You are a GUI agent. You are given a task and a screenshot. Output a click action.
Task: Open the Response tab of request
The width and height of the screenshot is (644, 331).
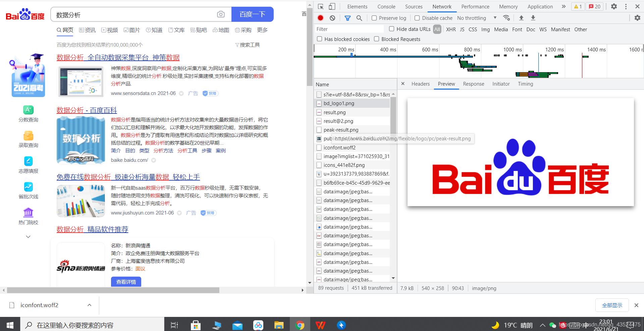click(474, 84)
